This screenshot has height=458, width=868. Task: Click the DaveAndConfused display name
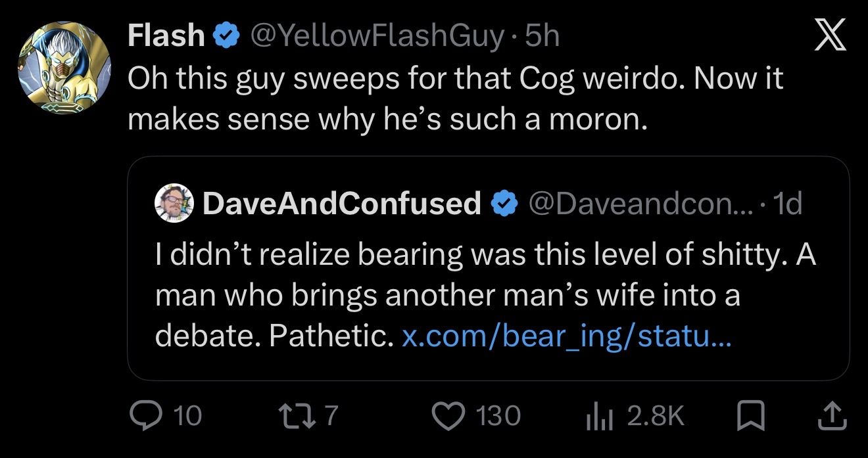click(x=343, y=204)
